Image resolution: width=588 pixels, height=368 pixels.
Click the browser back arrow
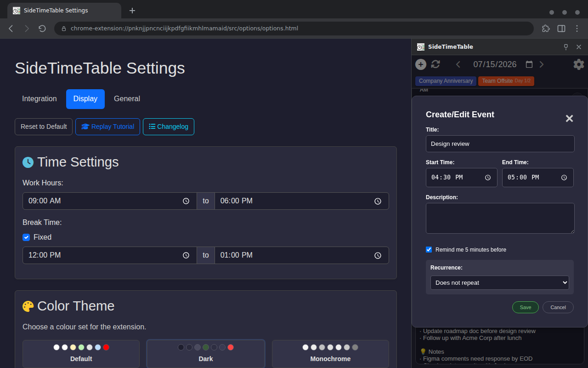tap(11, 29)
